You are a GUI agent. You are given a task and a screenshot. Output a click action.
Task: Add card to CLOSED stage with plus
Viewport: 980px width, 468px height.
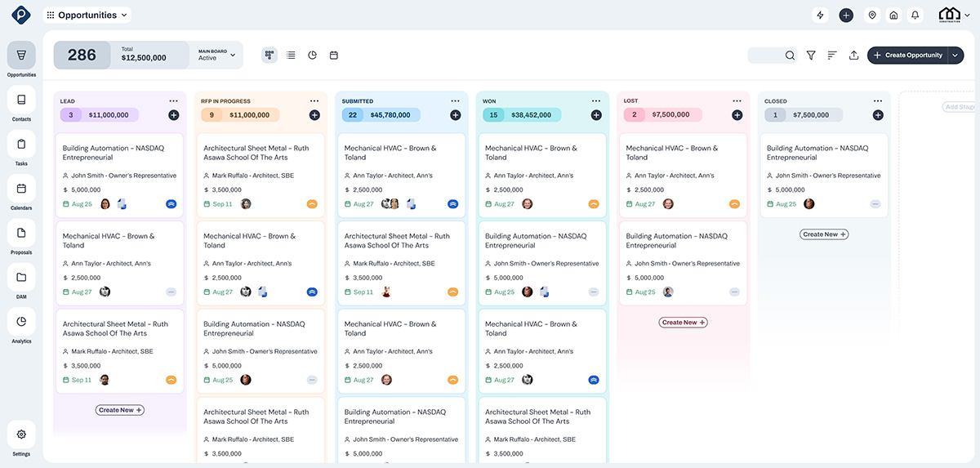click(x=878, y=115)
